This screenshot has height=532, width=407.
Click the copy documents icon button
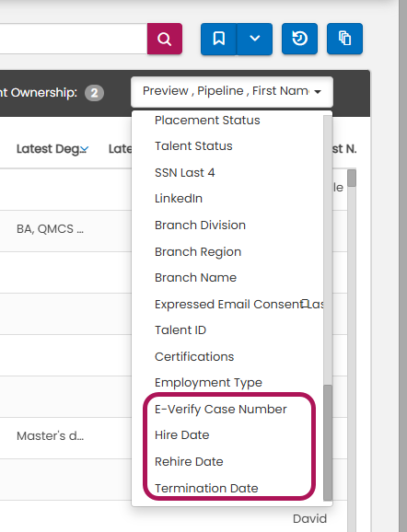click(x=345, y=39)
